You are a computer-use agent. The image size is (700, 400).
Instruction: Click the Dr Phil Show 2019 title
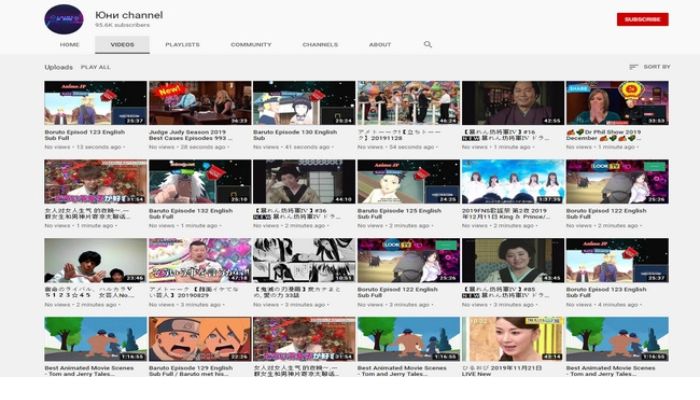click(x=604, y=135)
